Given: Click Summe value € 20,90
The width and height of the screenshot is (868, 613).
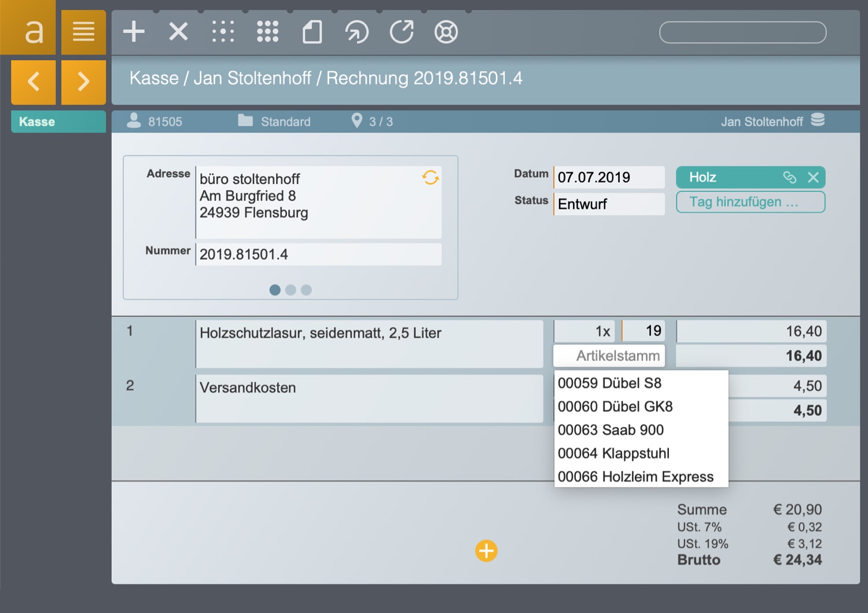Looking at the screenshot, I should pos(797,509).
